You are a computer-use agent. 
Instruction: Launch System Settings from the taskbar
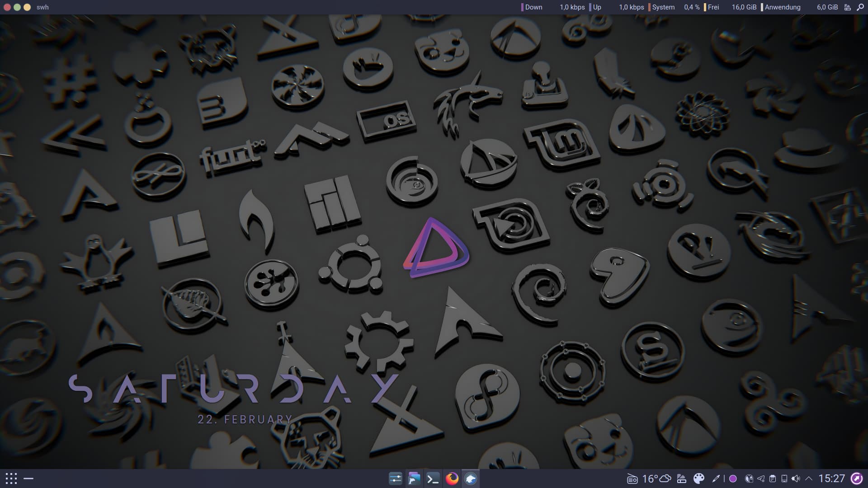pyautogui.click(x=396, y=479)
